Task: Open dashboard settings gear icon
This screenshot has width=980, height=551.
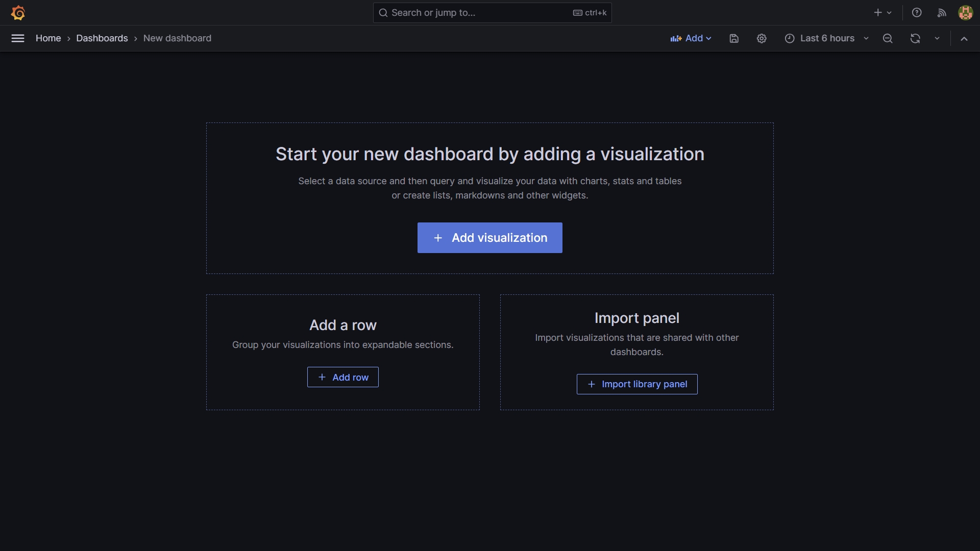Action: coord(762,38)
